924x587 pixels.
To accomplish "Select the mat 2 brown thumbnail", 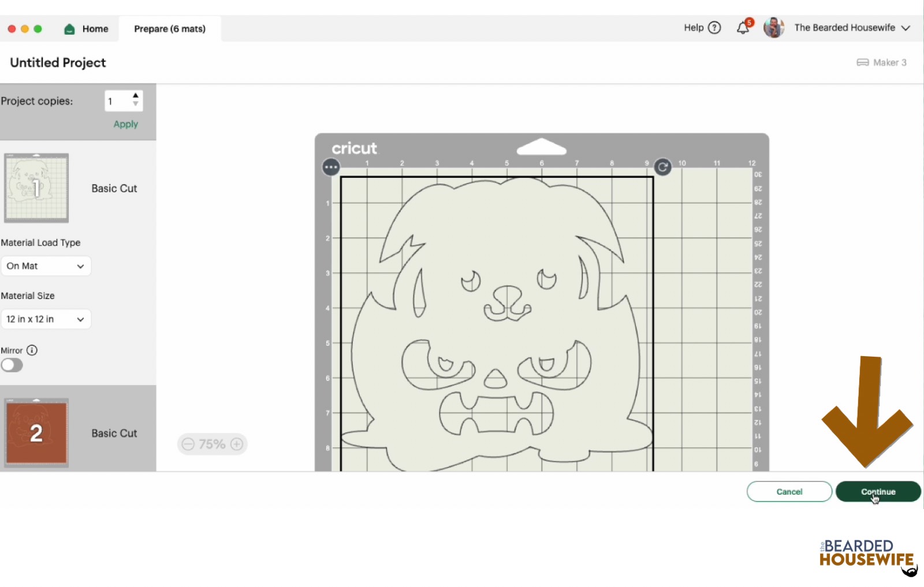I will [36, 433].
